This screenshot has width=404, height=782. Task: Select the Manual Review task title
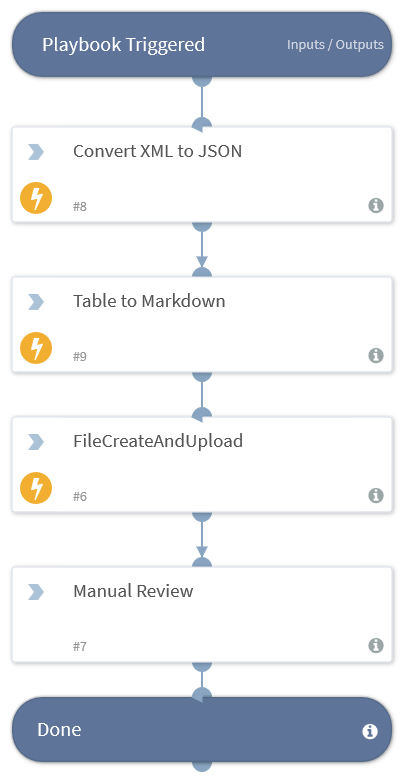(133, 591)
